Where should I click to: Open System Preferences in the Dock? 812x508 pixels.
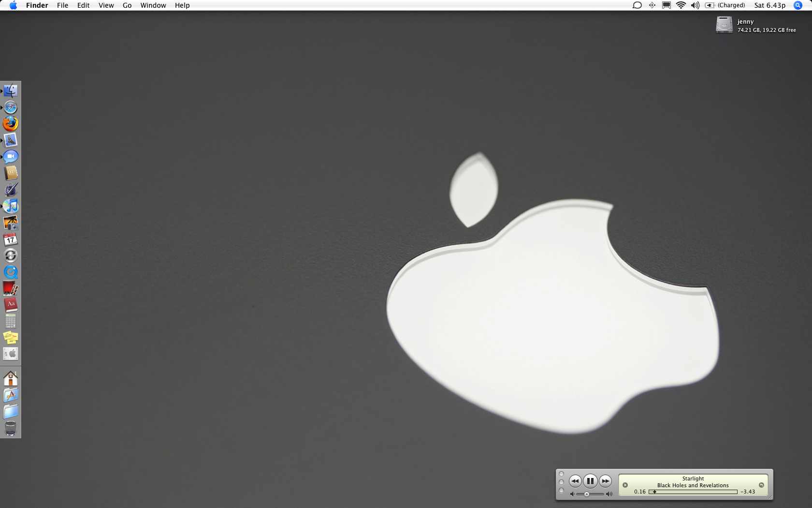click(11, 354)
